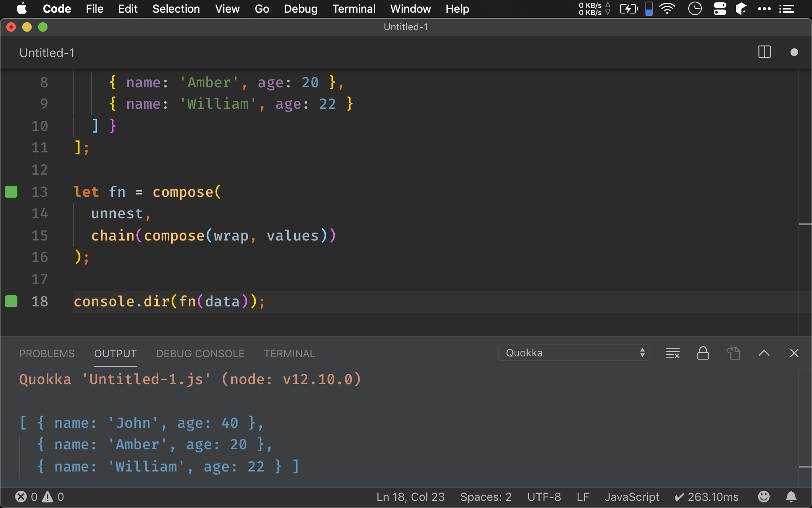Change indentation via Spaces: 2
Image resolution: width=812 pixels, height=508 pixels.
coord(486,497)
